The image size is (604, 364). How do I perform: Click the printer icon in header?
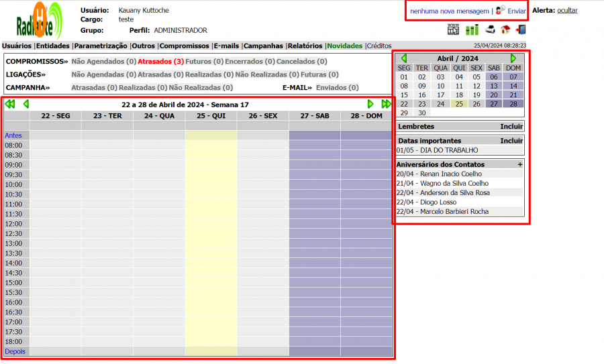[x=490, y=29]
